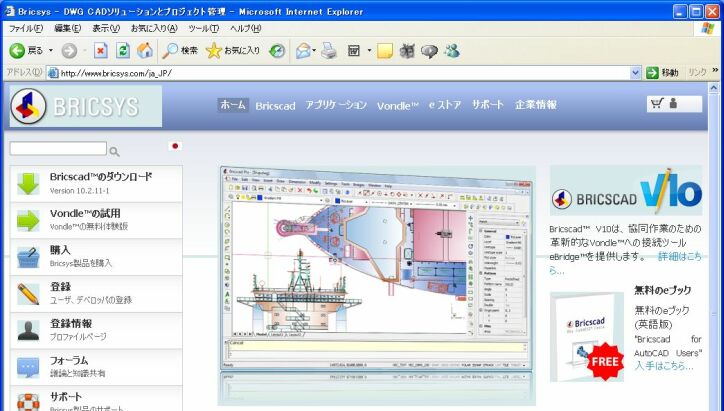Print the page with printer icon
The width and height of the screenshot is (724, 411).
329,51
